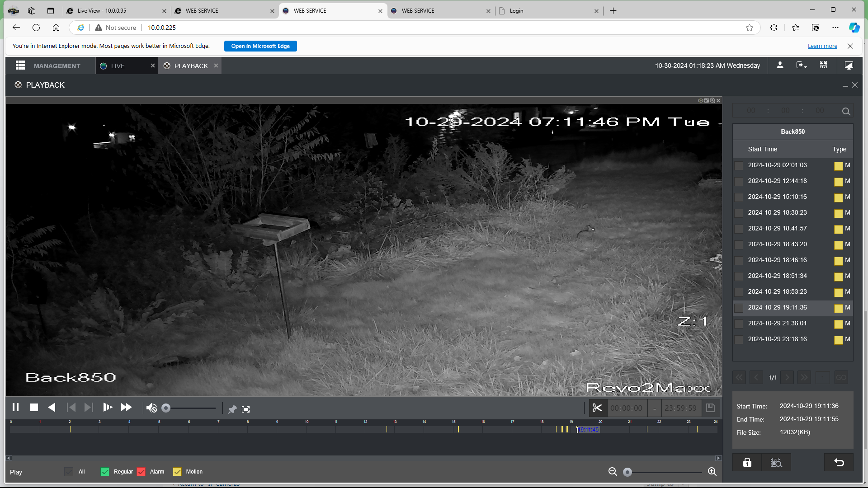Play the video in reverse
The width and height of the screenshot is (868, 488).
click(52, 408)
